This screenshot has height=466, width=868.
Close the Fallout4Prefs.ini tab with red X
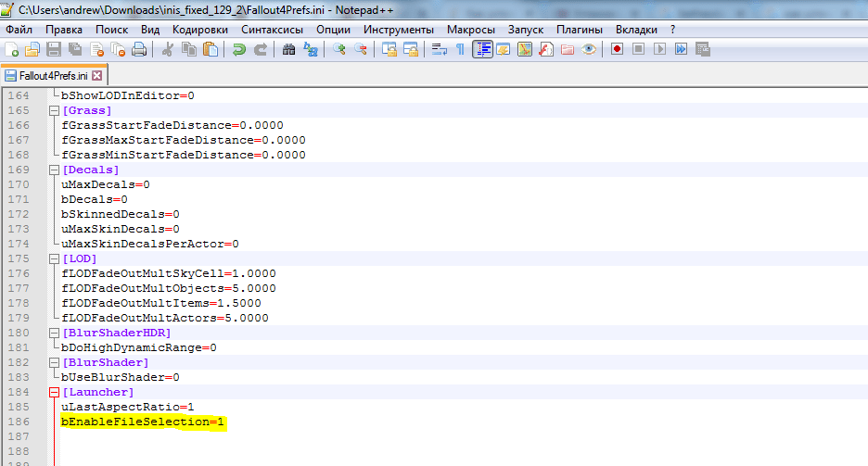97,76
